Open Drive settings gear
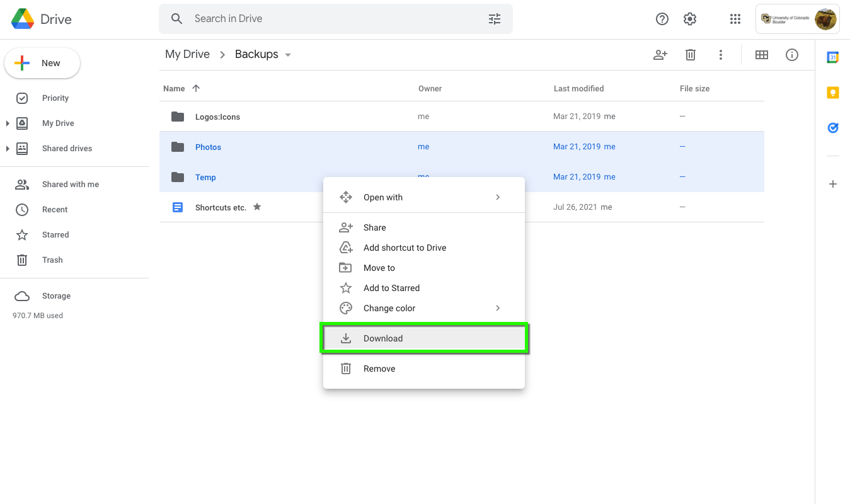This screenshot has height=504, width=850. (689, 19)
